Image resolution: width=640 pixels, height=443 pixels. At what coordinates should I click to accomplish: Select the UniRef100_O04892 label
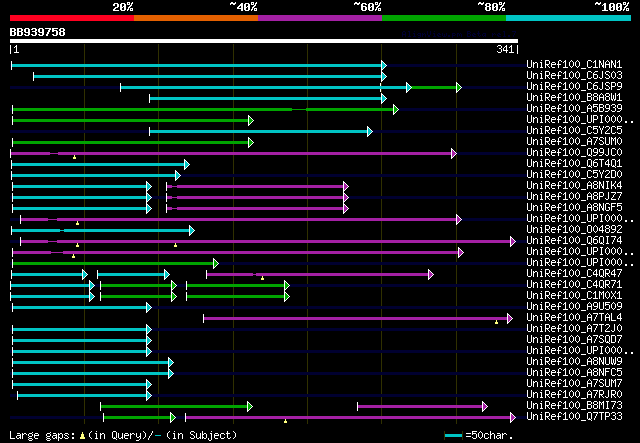tap(574, 229)
